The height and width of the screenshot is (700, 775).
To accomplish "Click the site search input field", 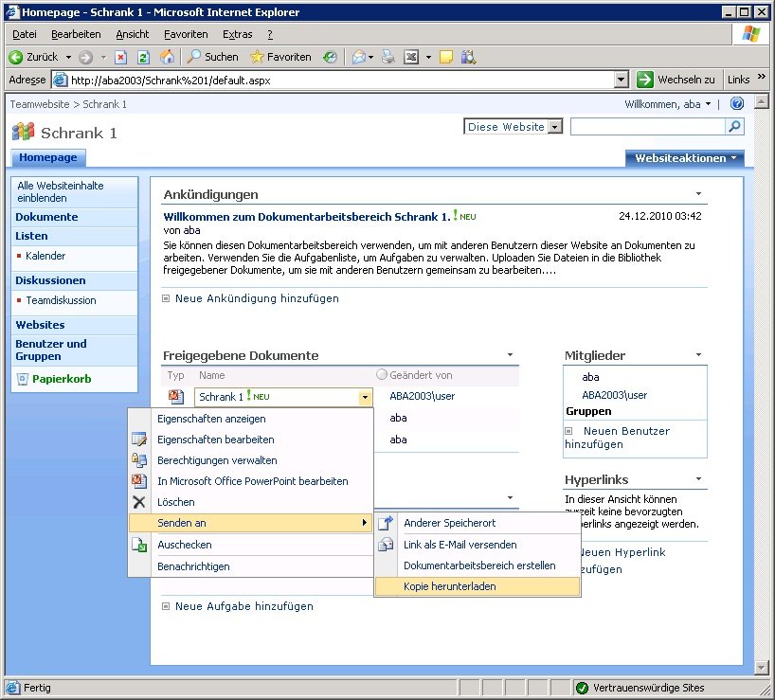I will point(648,127).
